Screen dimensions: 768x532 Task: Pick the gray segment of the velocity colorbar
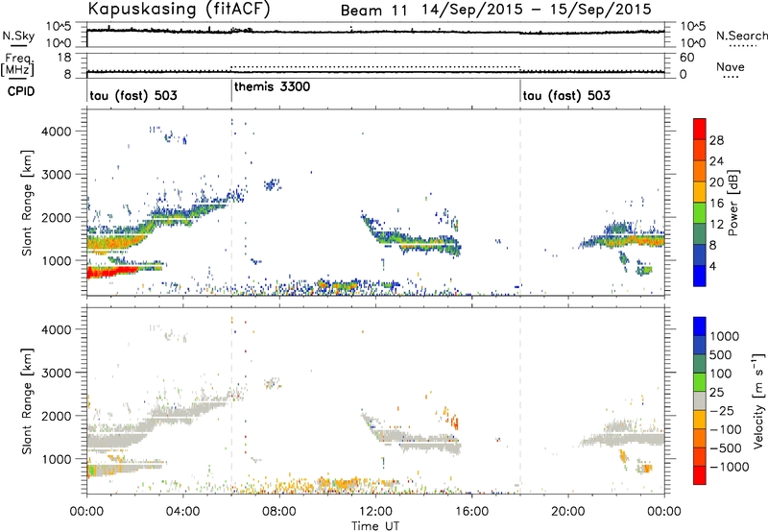click(x=700, y=400)
